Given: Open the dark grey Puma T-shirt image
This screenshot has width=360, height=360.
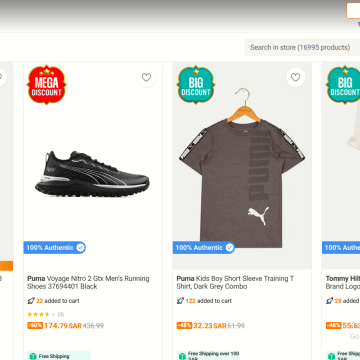Looking at the screenshot, I should click(242, 168).
